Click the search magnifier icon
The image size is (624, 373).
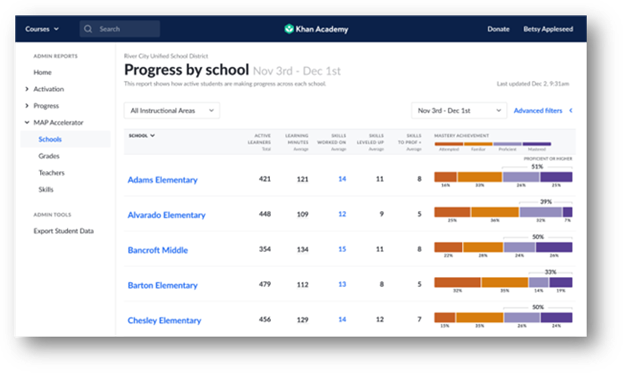88,29
